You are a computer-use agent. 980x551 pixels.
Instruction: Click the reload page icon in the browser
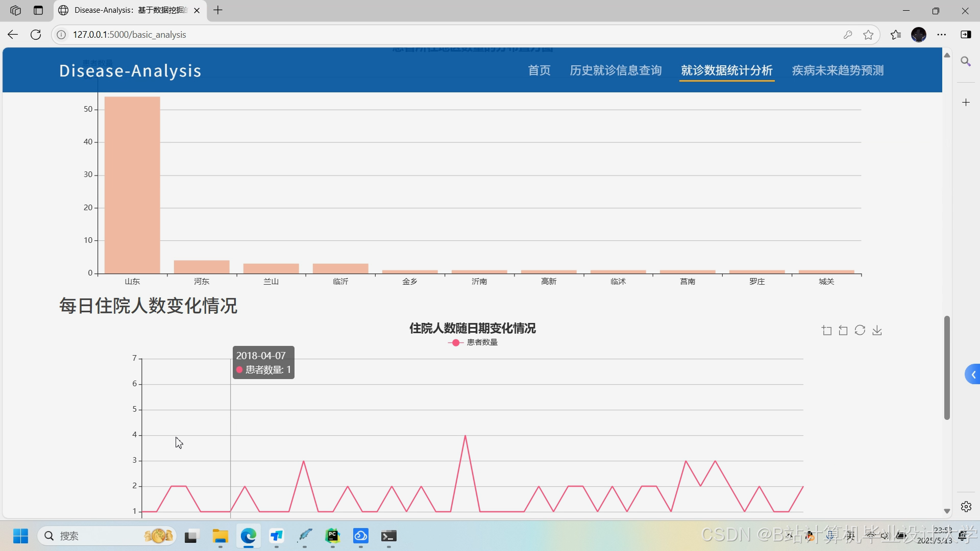[36, 34]
